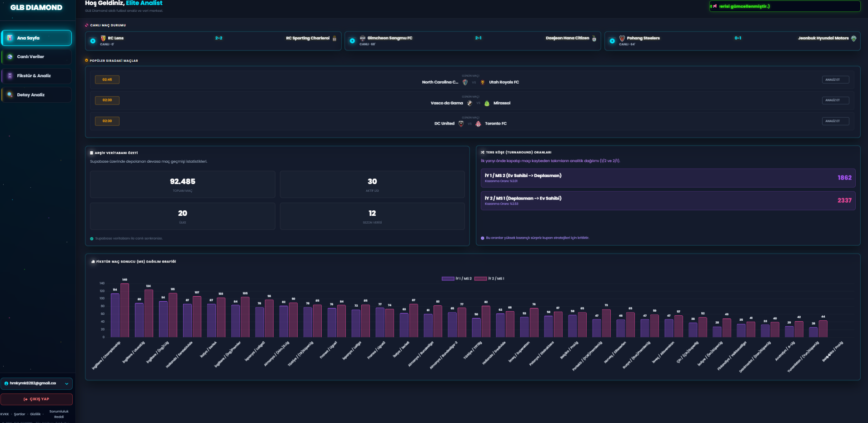The width and height of the screenshot is (868, 423).
Task: Click the Utah Royals FC crest
Action: pyautogui.click(x=483, y=82)
